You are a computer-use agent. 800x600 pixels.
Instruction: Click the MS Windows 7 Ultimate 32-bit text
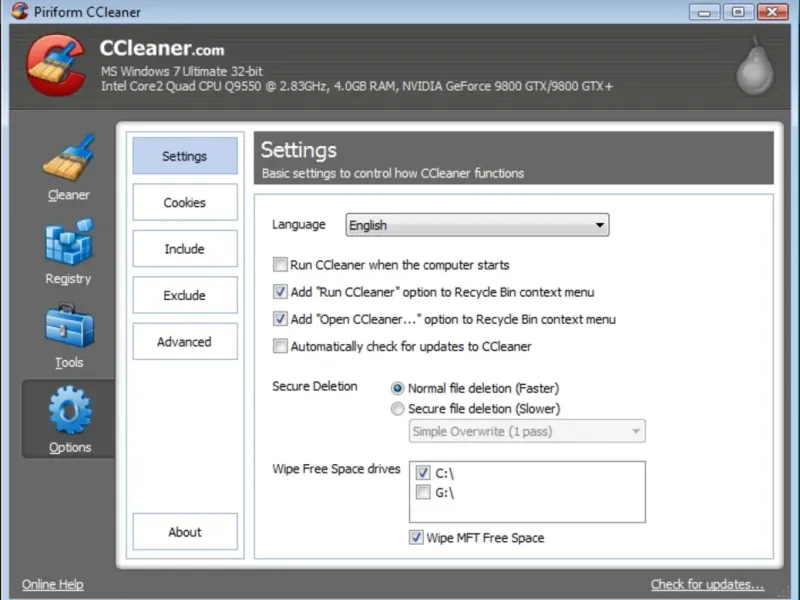pyautogui.click(x=182, y=71)
